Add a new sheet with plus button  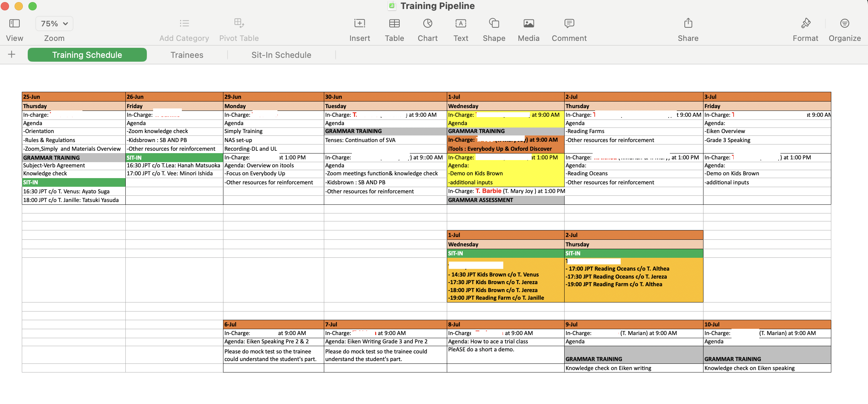point(11,54)
